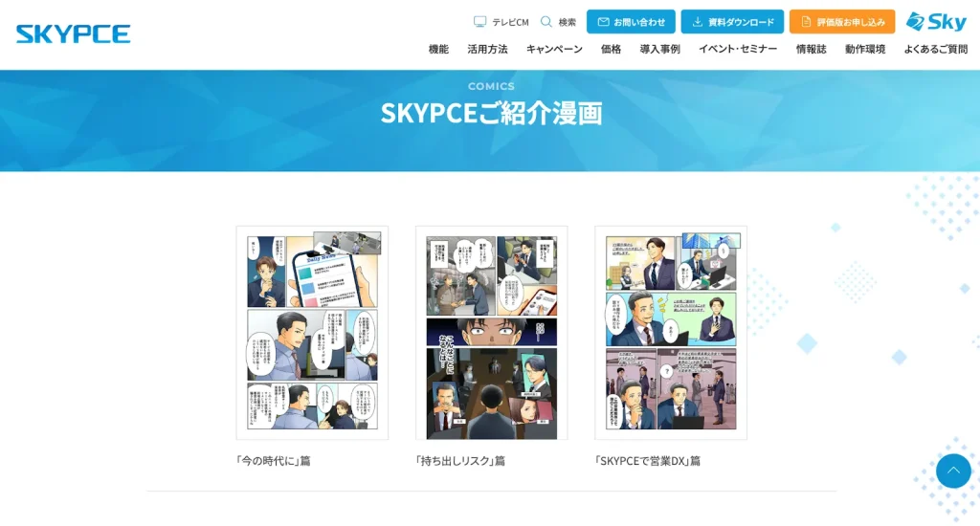The height and width of the screenshot is (526, 980).
Task: Click the 「持ち出しリスク」篇 caption text
Action: 460,461
